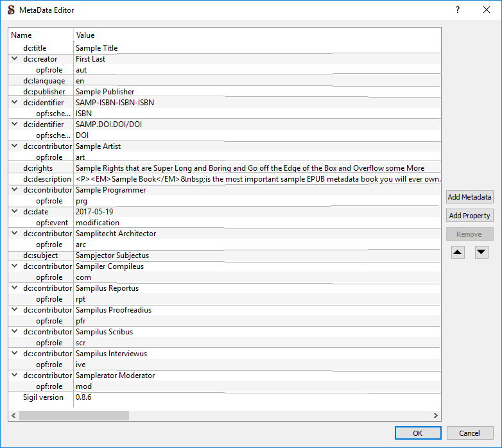Collapse the dc:creator First Last entry
Screen dimensions: 502x448
(x=14, y=59)
